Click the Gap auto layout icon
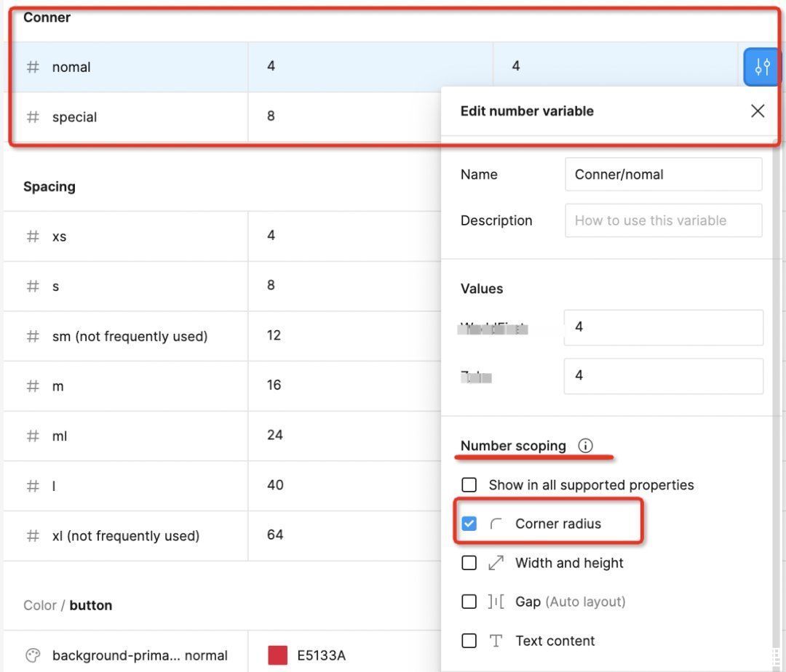786x672 pixels. [496, 601]
